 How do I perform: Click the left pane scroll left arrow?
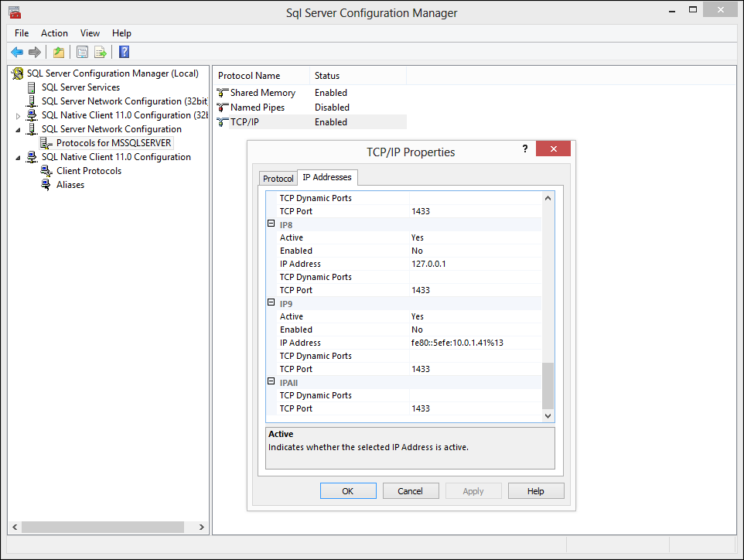[x=15, y=527]
